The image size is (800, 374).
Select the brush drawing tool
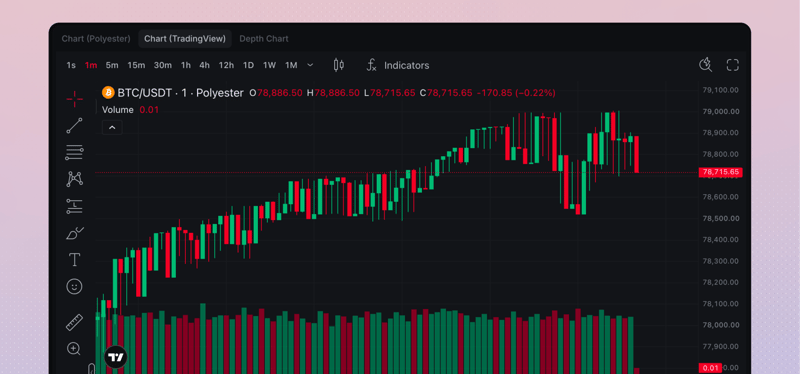tap(74, 233)
